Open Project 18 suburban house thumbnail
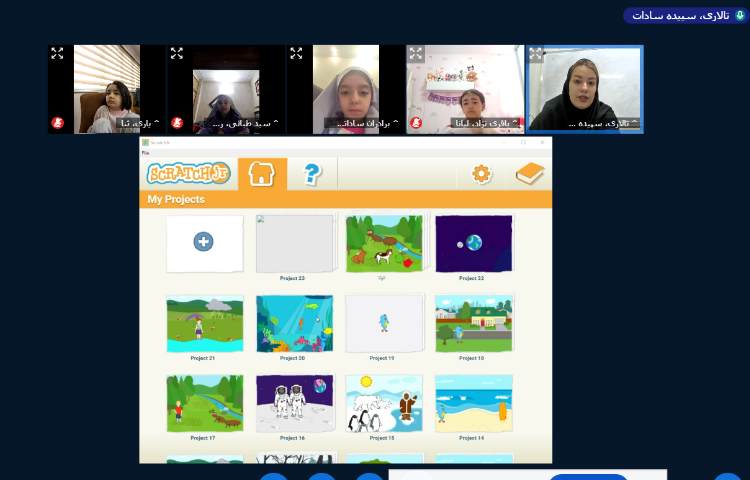This screenshot has height=480, width=750. 474,324
